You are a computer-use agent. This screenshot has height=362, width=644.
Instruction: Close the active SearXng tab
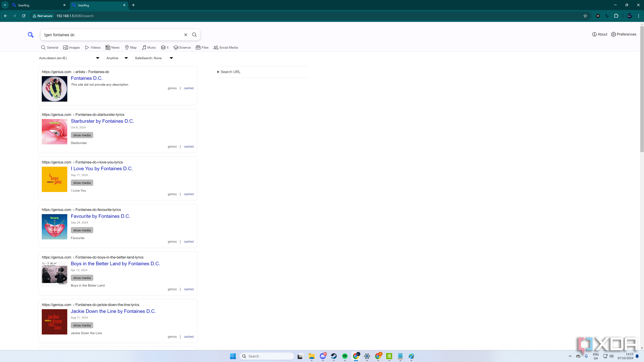(124, 5)
